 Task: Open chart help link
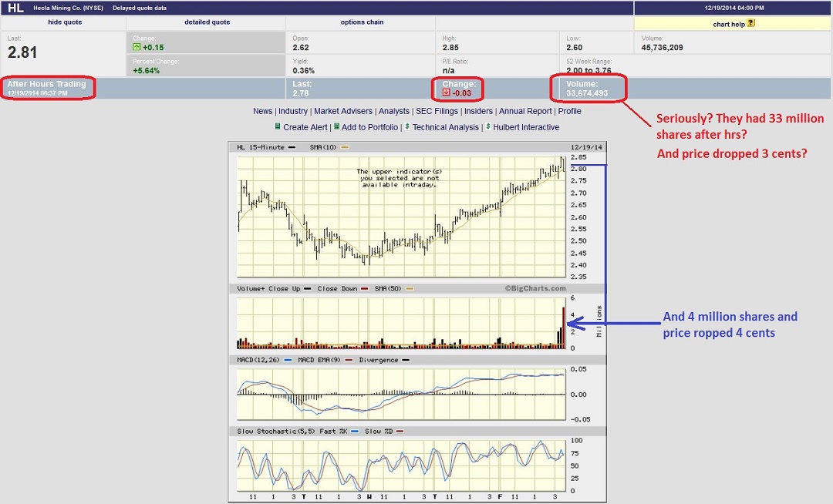click(x=728, y=24)
